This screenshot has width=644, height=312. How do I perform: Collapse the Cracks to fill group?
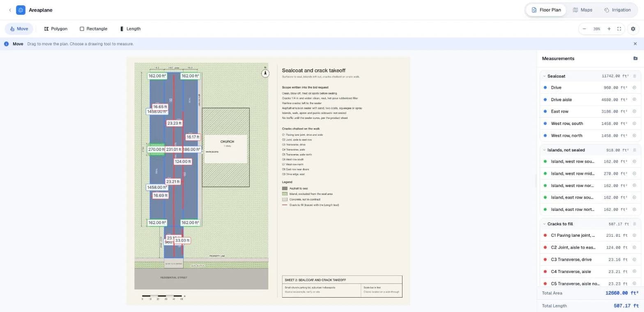pos(544,224)
